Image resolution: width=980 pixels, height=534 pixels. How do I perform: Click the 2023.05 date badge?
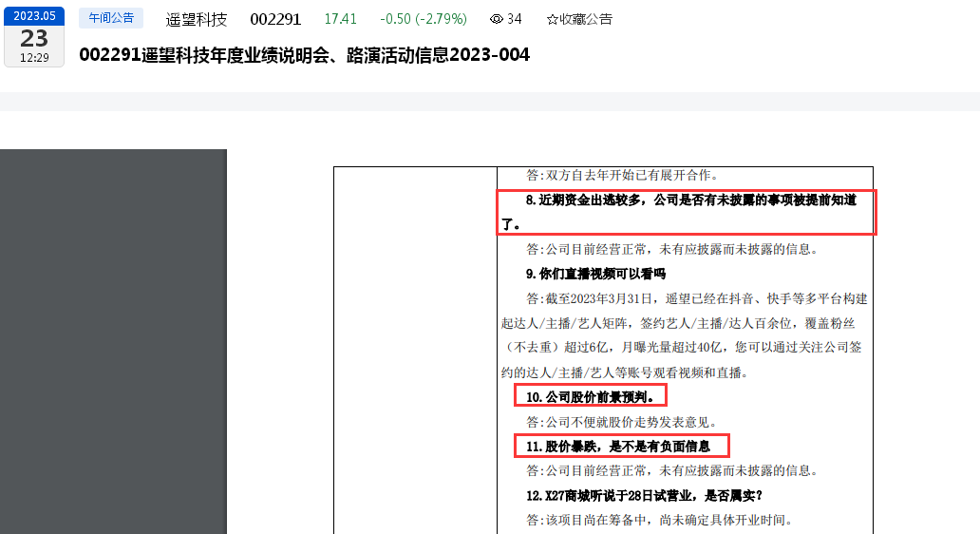click(34, 15)
